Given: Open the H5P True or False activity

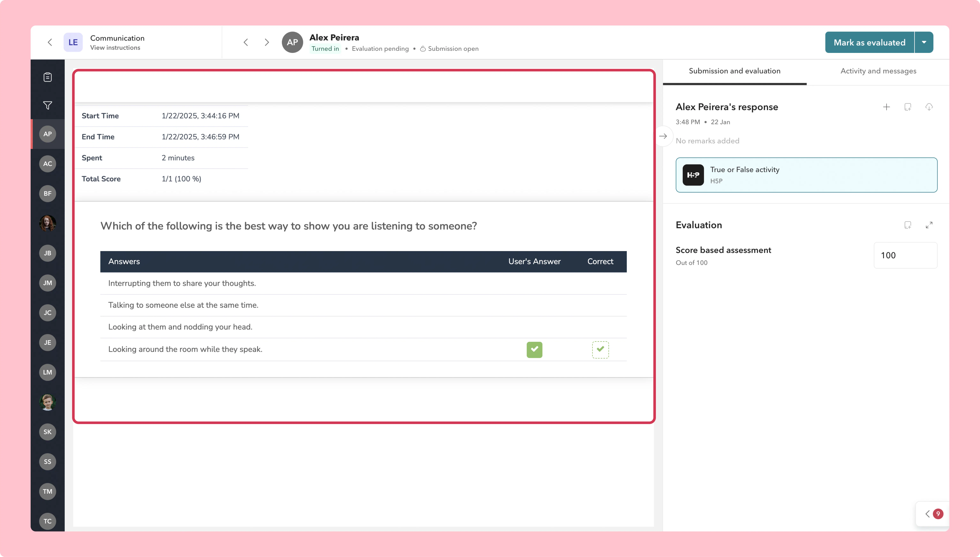Looking at the screenshot, I should click(806, 175).
